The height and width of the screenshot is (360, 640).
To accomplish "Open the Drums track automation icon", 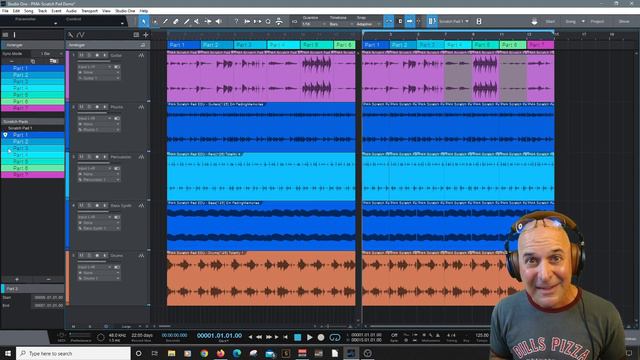I will (x=141, y=256).
